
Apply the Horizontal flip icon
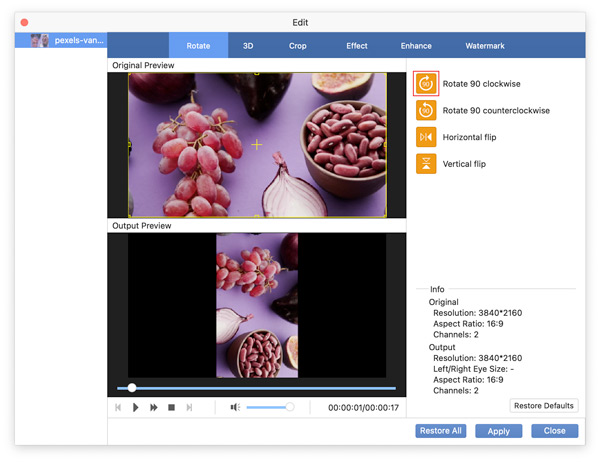(x=427, y=137)
